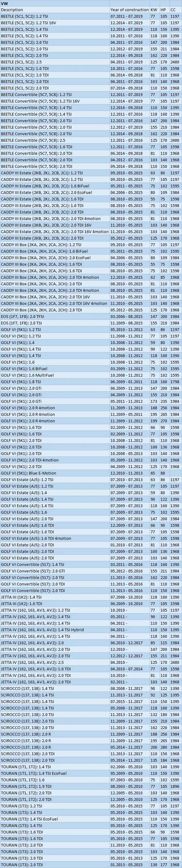Click KW value 132
This screenshot has width=182, height=868.
[x=154, y=715]
